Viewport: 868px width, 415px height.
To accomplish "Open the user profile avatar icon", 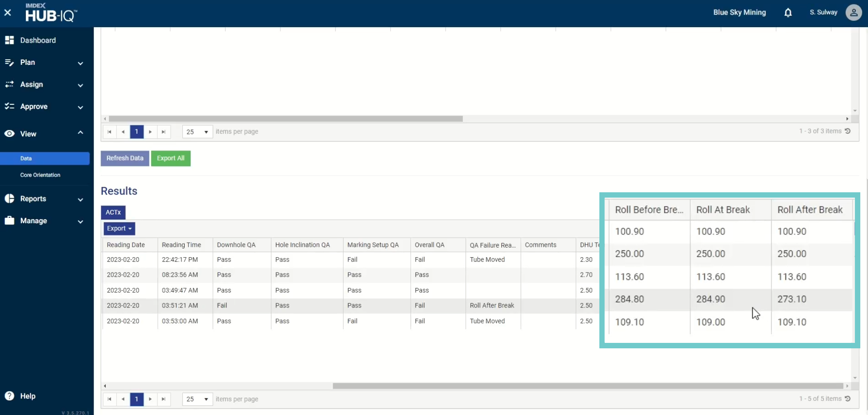I will (x=853, y=12).
